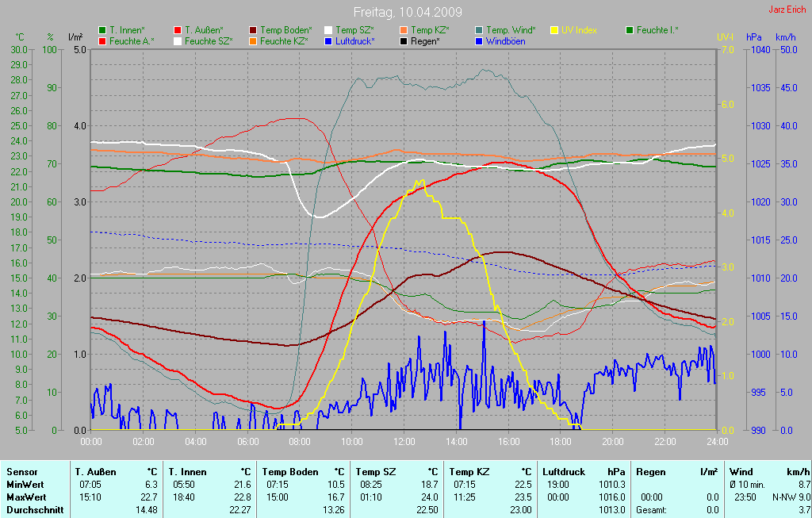Screen dimensions: 812x518
Task: Select the yellow UV Index legend swatch
Action: tap(554, 30)
